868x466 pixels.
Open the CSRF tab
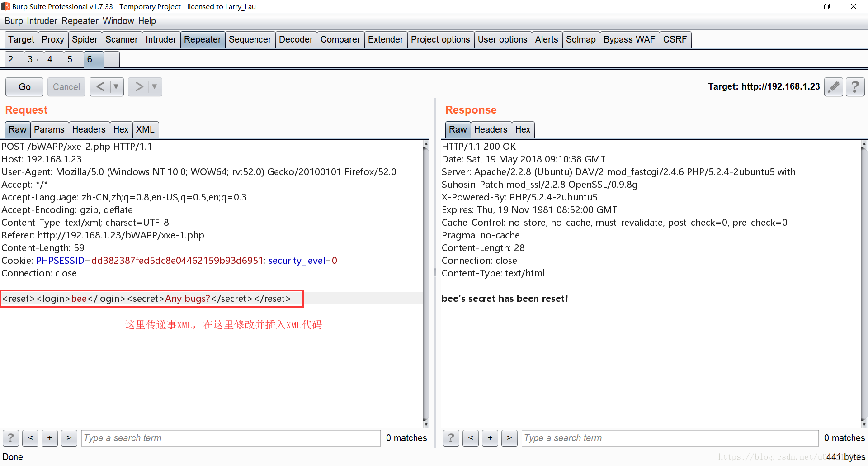click(675, 39)
